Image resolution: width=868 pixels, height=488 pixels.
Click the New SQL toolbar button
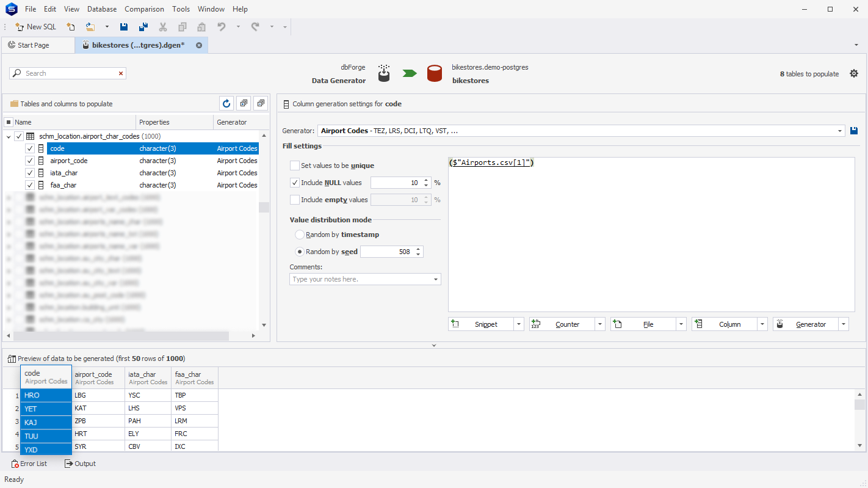point(36,27)
